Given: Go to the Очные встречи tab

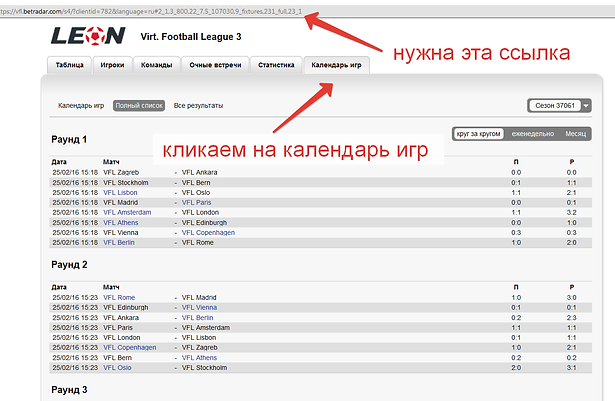Looking at the screenshot, I should point(213,66).
